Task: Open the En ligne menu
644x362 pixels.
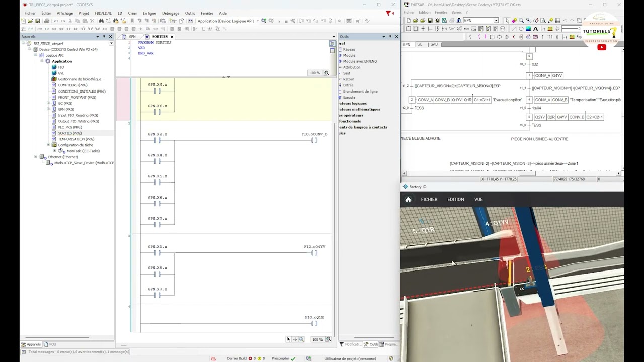Action: pos(149,13)
